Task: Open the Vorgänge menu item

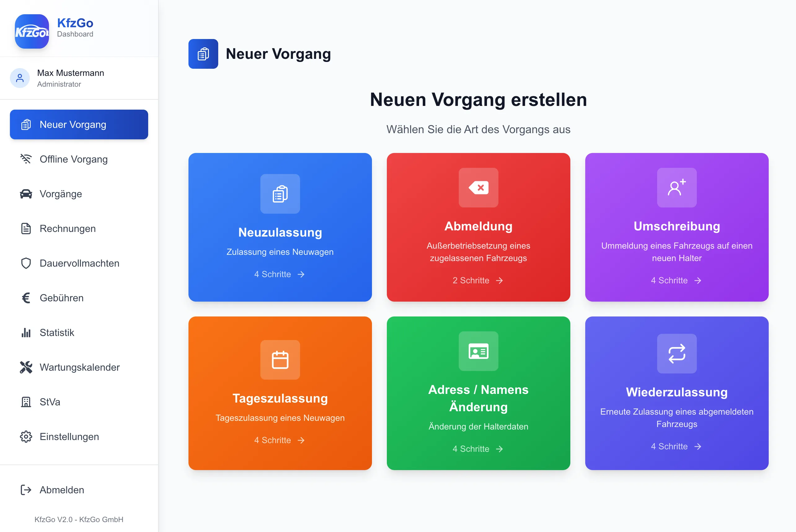Action: 61,194
